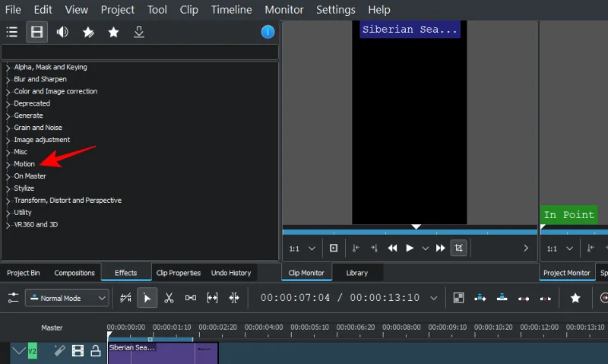608x364 pixels.
Task: Open the View menu
Action: pyautogui.click(x=77, y=10)
